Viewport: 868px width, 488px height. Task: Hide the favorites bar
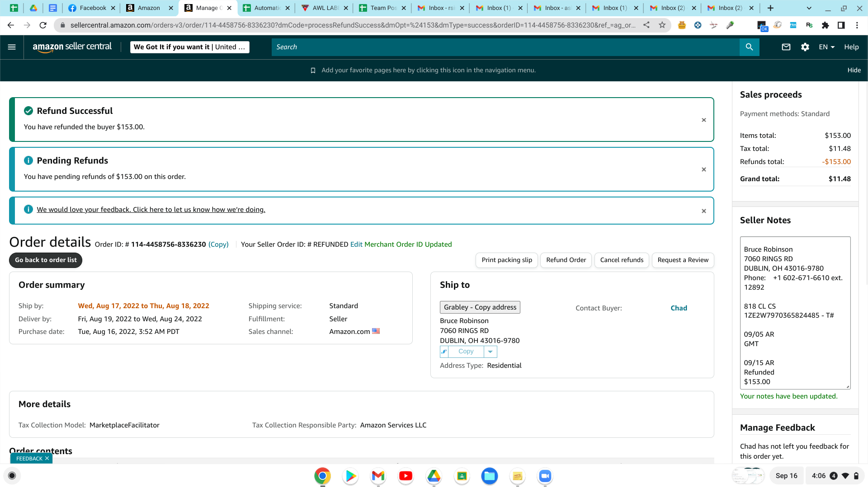point(854,70)
